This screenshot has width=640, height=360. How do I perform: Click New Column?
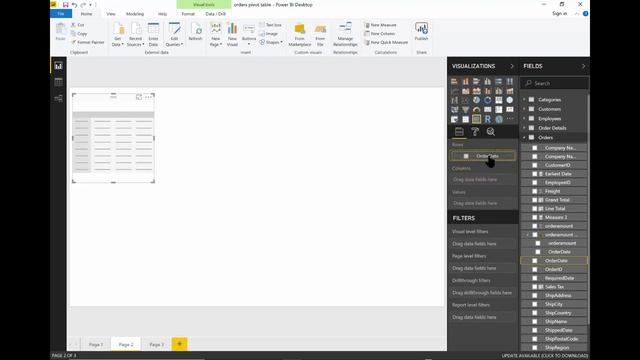click(x=380, y=33)
